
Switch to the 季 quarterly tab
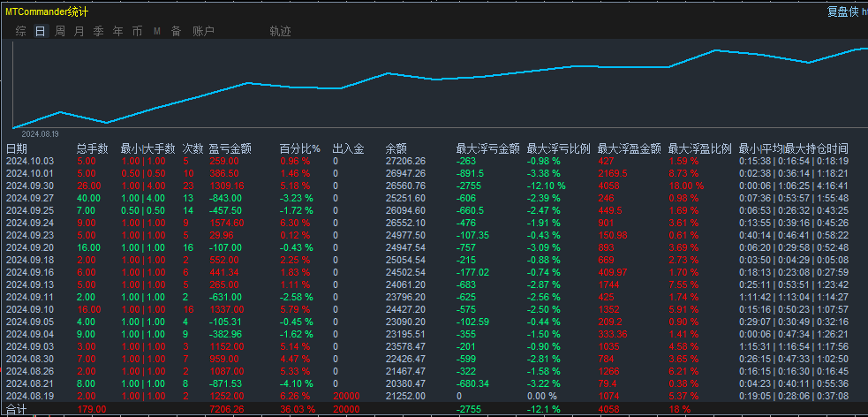99,31
